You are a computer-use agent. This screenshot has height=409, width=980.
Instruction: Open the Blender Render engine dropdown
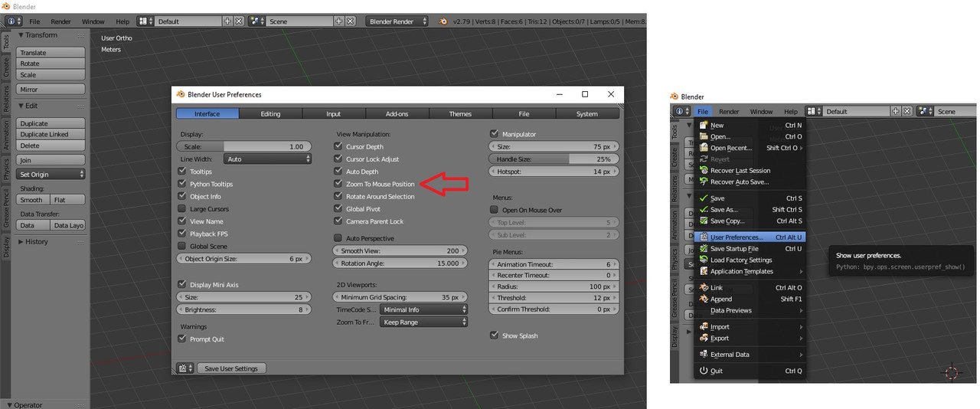(397, 21)
